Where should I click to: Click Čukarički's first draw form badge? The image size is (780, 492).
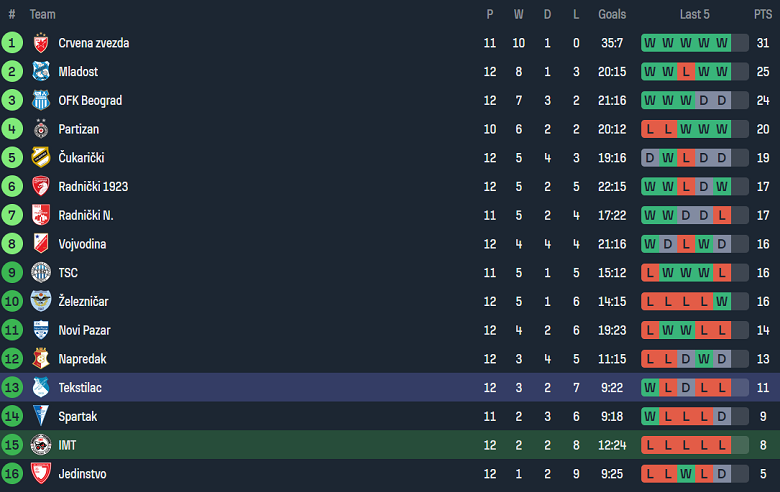(650, 158)
